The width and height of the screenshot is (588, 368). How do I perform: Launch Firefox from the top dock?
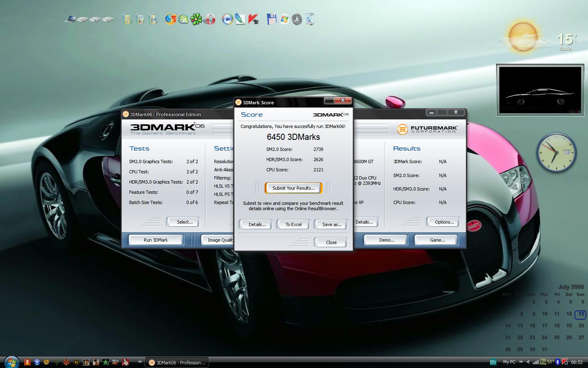170,19
